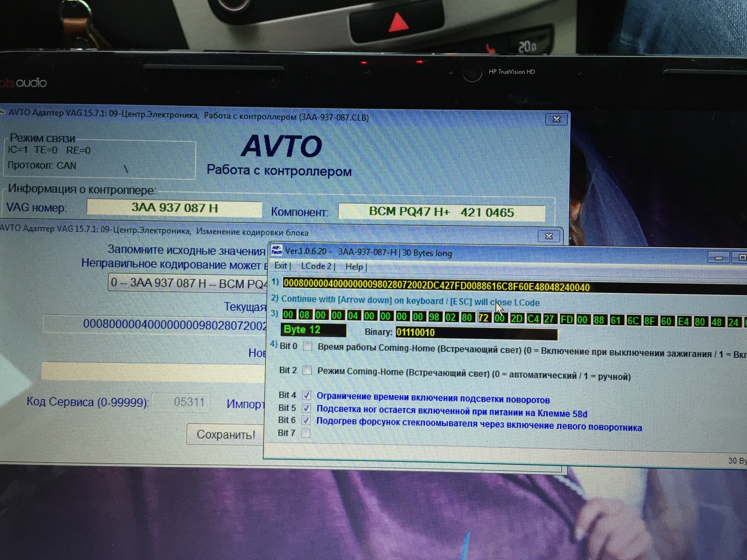Click the Код Сервиса input field
The image size is (747, 560).
(x=181, y=402)
